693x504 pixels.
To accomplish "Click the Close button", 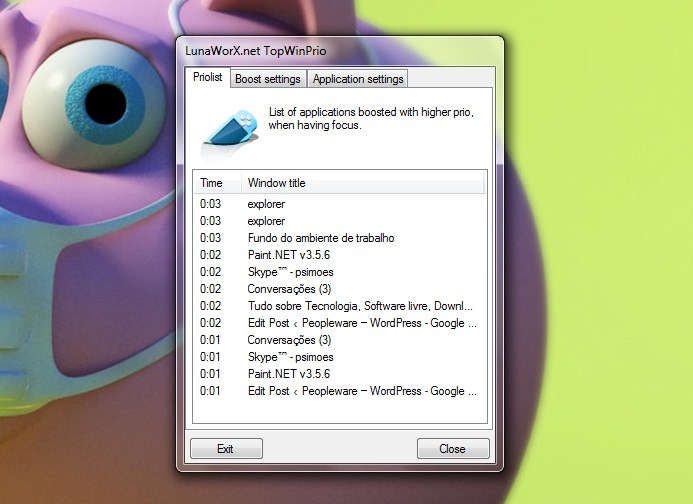I will click(x=453, y=449).
